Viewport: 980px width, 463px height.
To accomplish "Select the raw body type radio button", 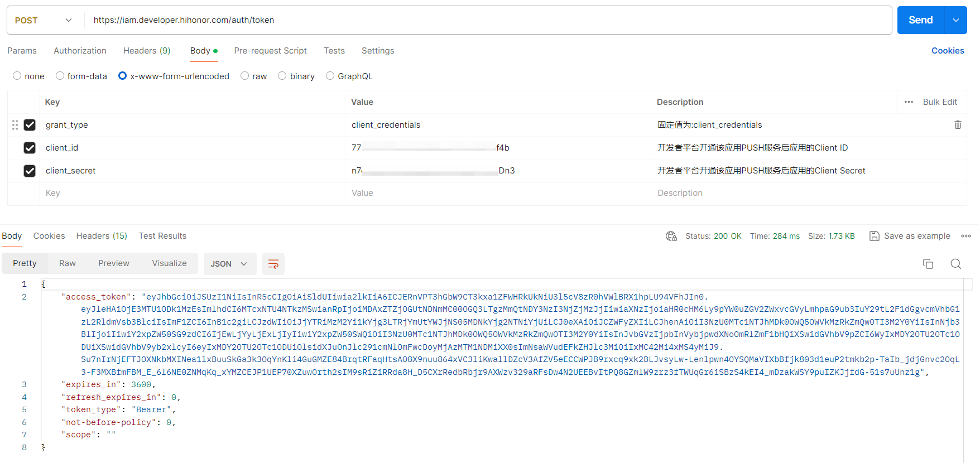I will [x=245, y=76].
